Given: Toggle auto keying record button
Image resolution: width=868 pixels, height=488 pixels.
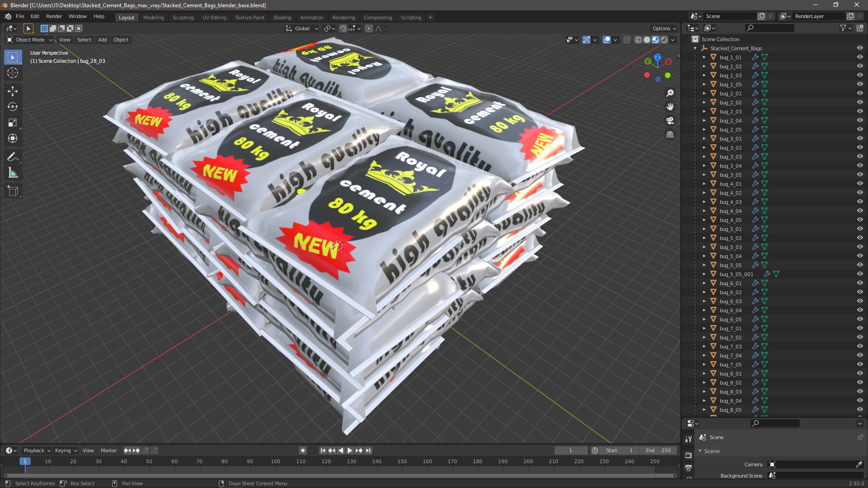Looking at the screenshot, I should [302, 450].
